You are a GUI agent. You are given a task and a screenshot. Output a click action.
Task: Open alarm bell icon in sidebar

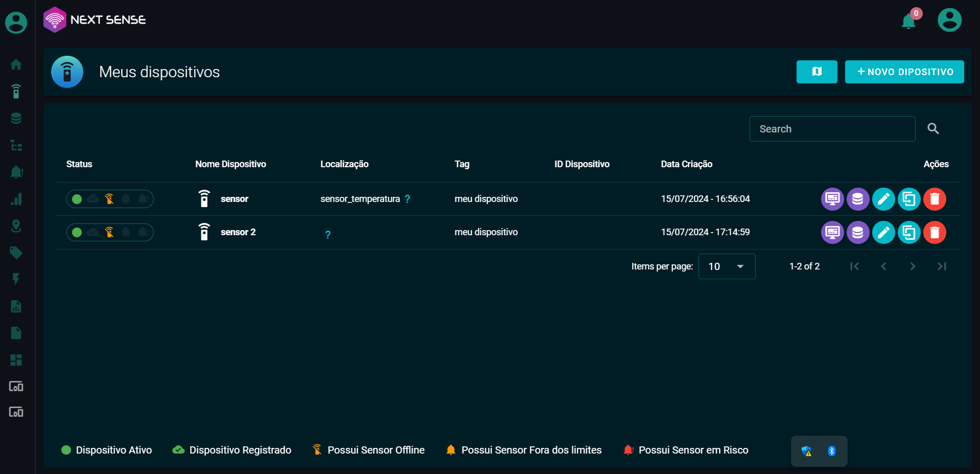point(16,172)
